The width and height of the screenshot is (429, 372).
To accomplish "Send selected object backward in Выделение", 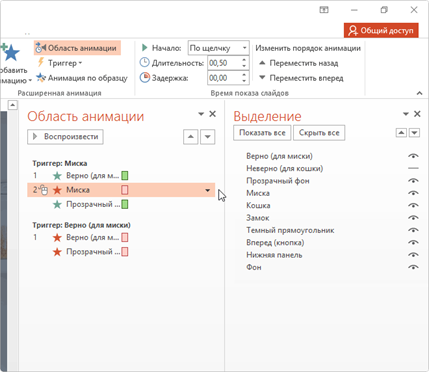I will pos(414,133).
